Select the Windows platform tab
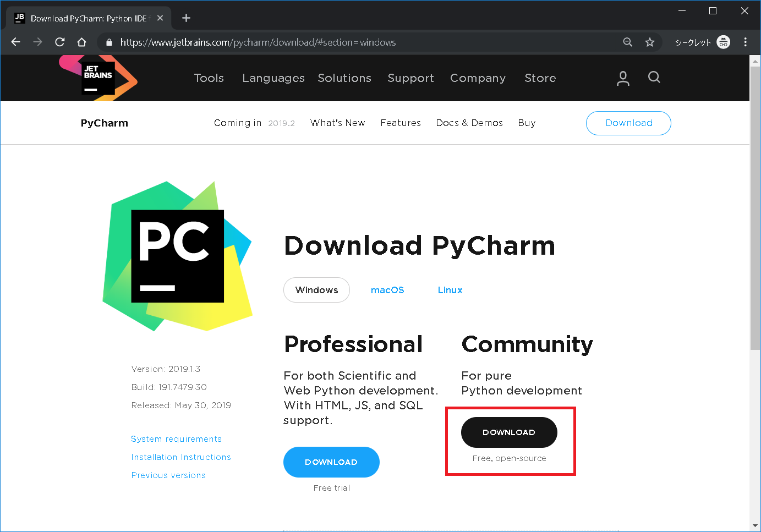This screenshot has height=532, width=761. 316,290
